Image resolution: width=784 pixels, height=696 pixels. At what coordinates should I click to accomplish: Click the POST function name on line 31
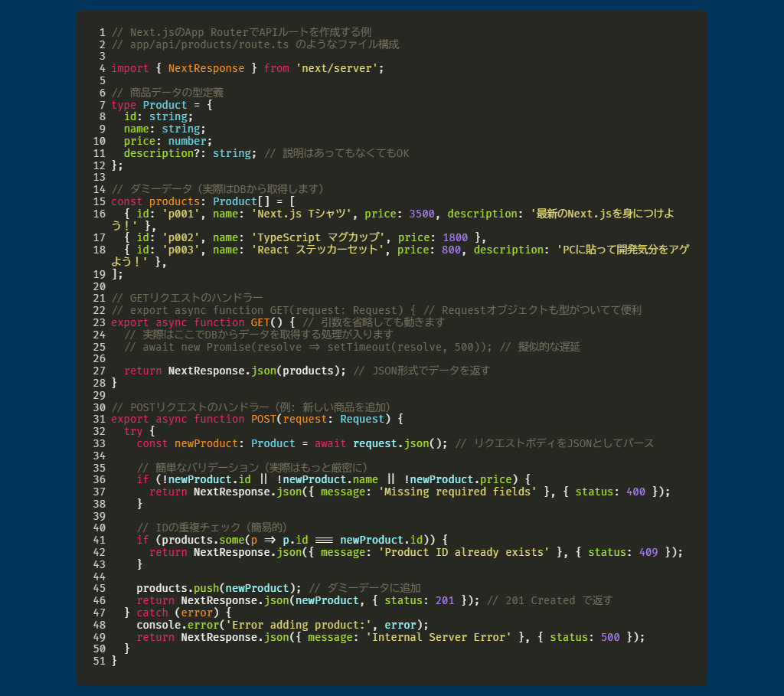pos(263,419)
